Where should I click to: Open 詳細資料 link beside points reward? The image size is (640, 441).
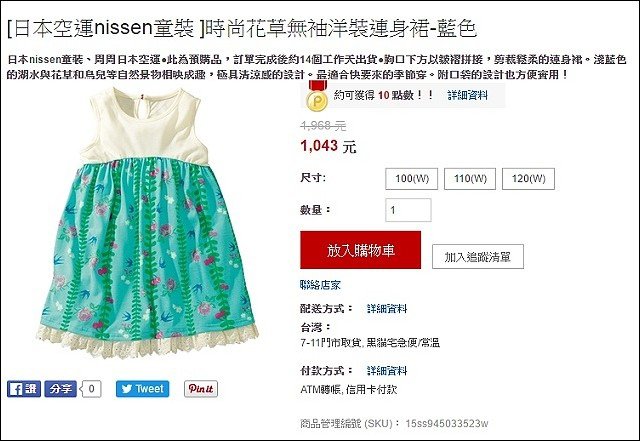tap(467, 95)
